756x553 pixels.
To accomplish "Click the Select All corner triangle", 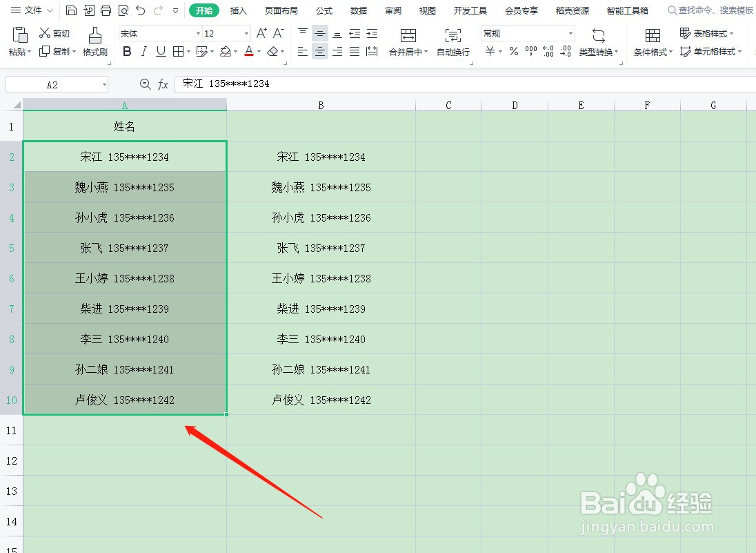I will point(17,105).
